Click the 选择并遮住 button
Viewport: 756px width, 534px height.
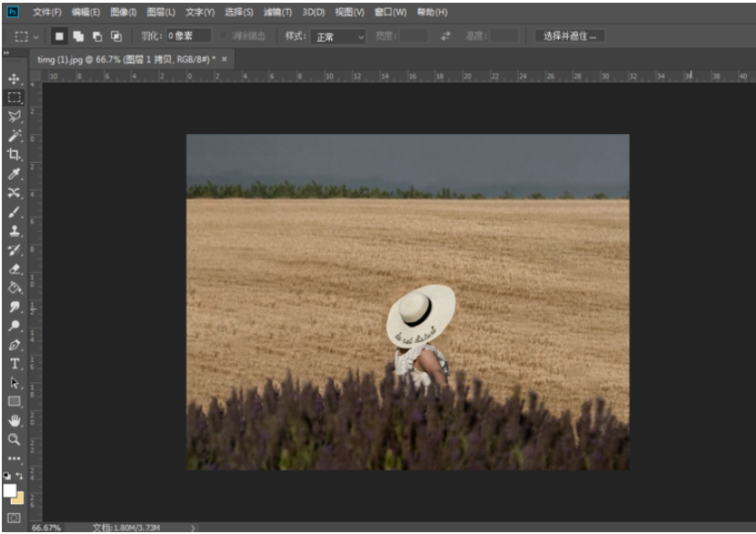pyautogui.click(x=570, y=36)
